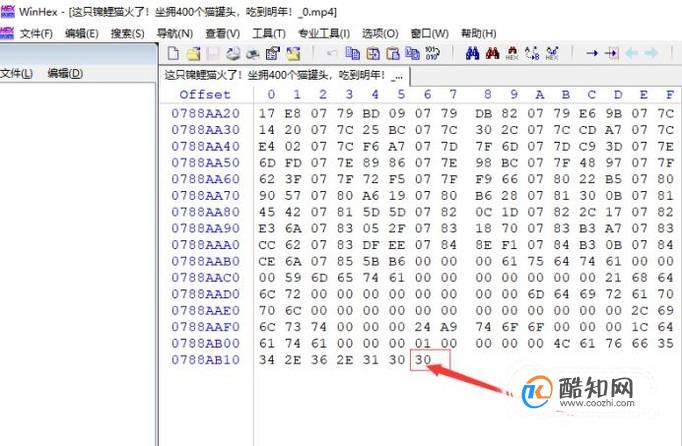Open the 窗口(W) menu
The height and width of the screenshot is (446, 682).
point(429,34)
